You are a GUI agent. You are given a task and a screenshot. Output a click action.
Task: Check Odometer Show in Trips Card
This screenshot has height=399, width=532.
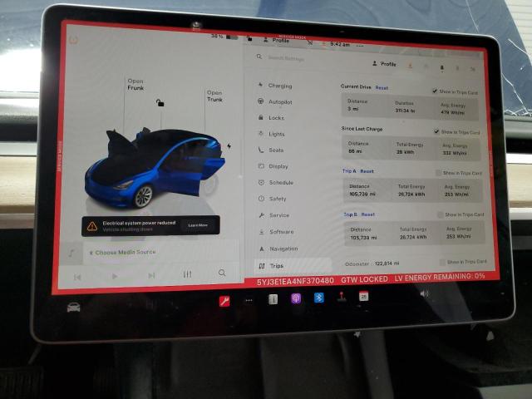[442, 262]
